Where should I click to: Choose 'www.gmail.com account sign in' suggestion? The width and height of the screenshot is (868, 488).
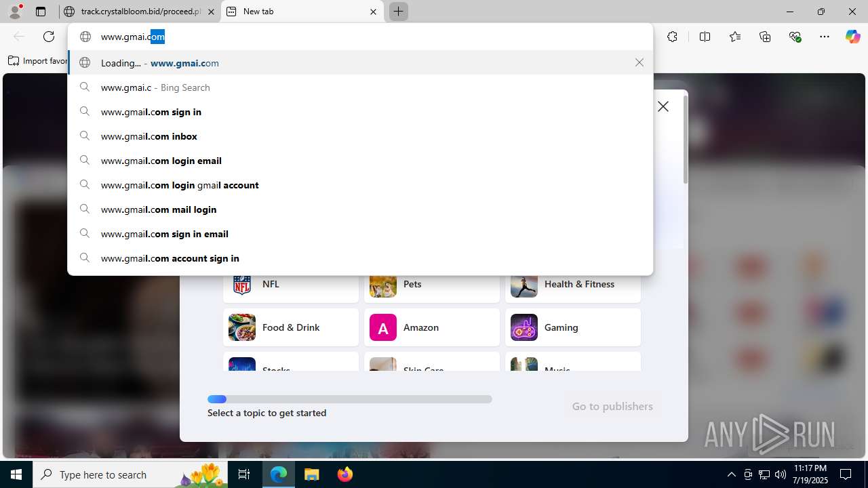coord(360,258)
